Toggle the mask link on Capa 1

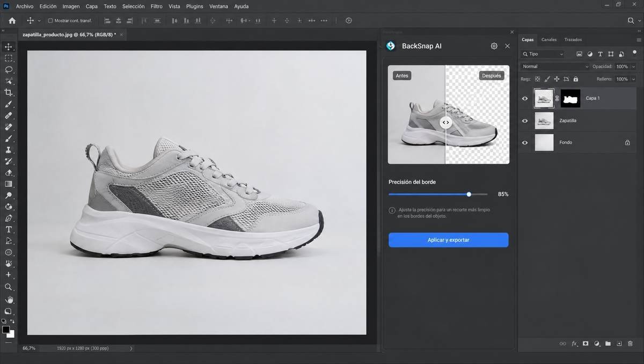pyautogui.click(x=557, y=98)
